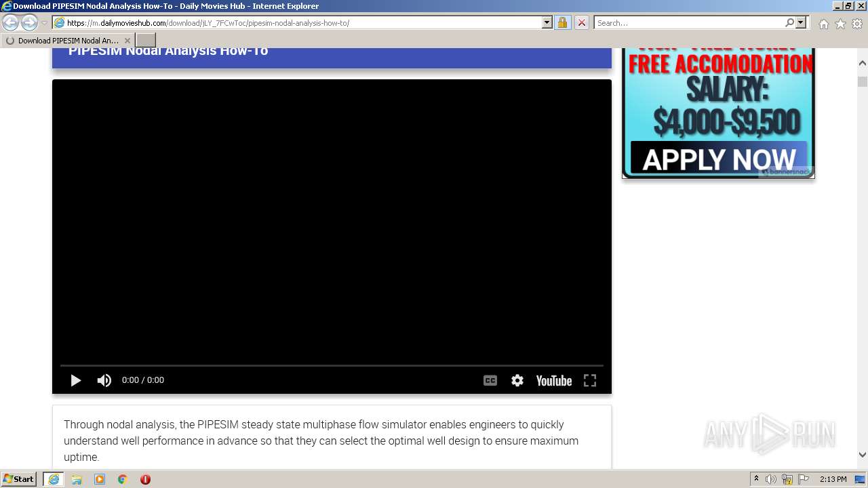Expand address bar dropdown arrow
The width and height of the screenshot is (868, 488).
pos(547,22)
